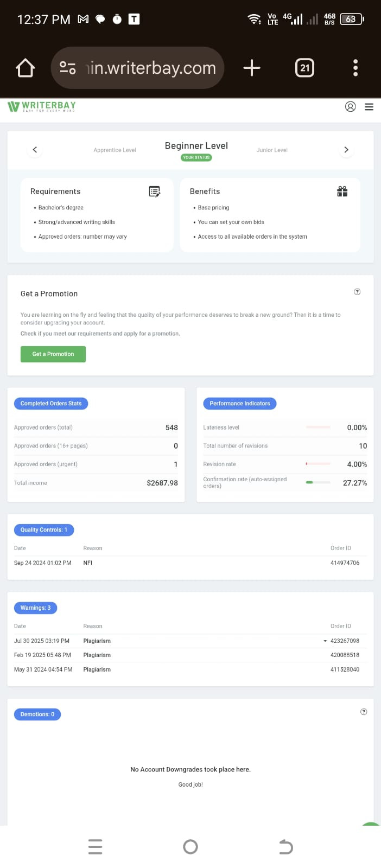Open Get a Promotion help icon

click(x=357, y=292)
